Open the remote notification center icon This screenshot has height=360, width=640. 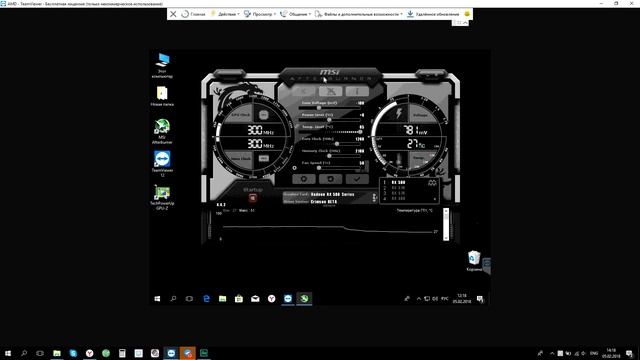point(480,299)
